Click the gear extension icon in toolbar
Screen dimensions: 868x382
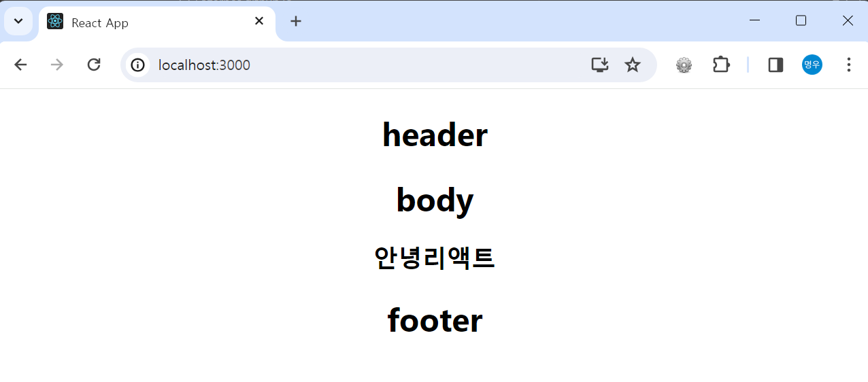[684, 65]
